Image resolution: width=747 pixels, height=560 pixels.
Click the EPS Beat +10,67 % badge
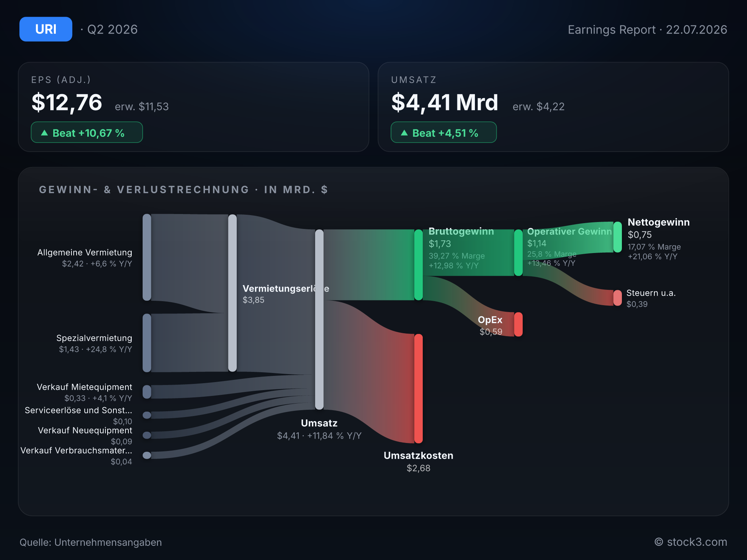(87, 132)
